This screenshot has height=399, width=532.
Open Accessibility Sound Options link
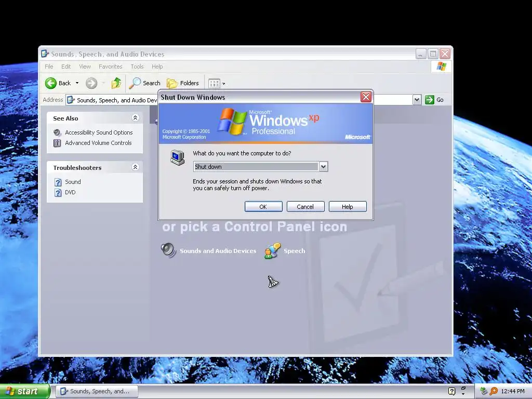tap(99, 132)
